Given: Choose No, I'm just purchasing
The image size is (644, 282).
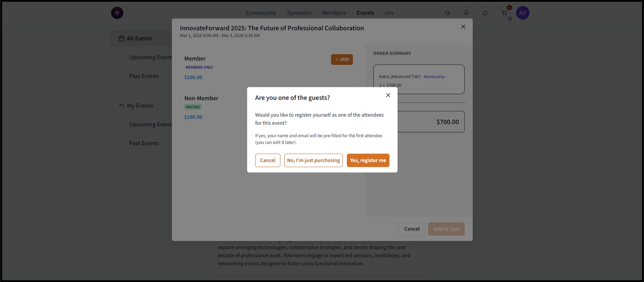Looking at the screenshot, I should click(x=313, y=160).
